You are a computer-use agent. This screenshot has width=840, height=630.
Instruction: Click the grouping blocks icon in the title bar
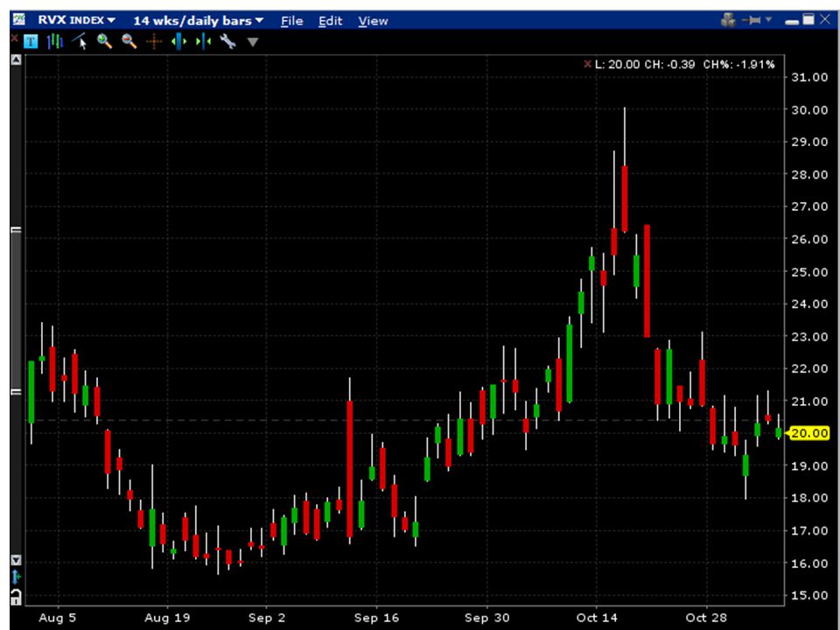pyautogui.click(x=728, y=20)
